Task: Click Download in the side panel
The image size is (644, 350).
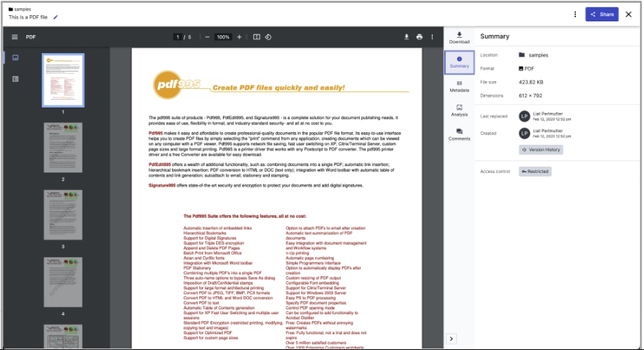Action: pos(459,38)
